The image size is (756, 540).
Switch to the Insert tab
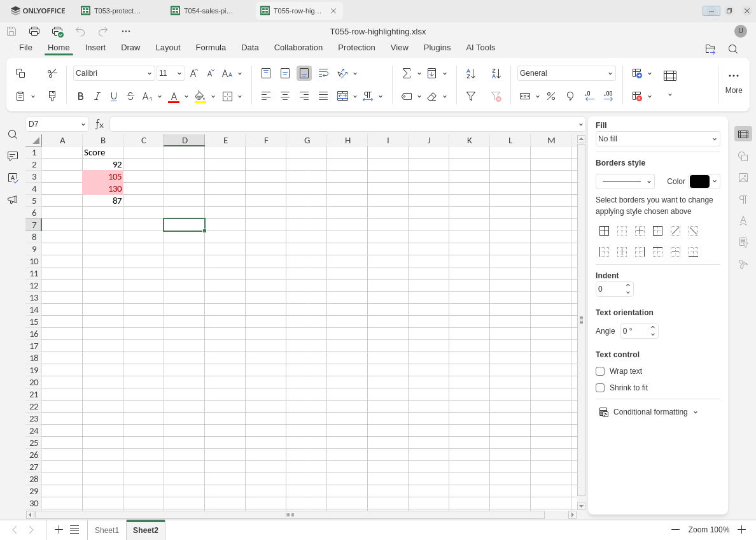click(x=95, y=48)
